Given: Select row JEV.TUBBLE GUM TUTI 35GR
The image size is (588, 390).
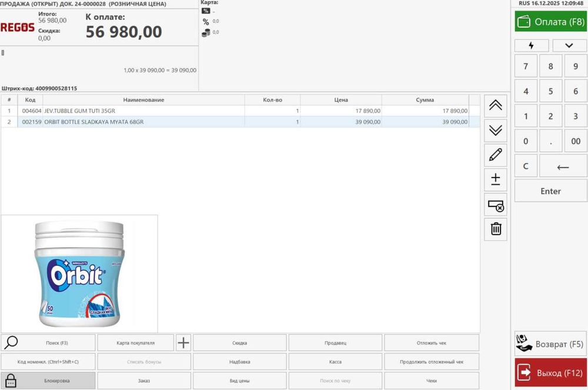Looking at the screenshot, I should pyautogui.click(x=240, y=111).
